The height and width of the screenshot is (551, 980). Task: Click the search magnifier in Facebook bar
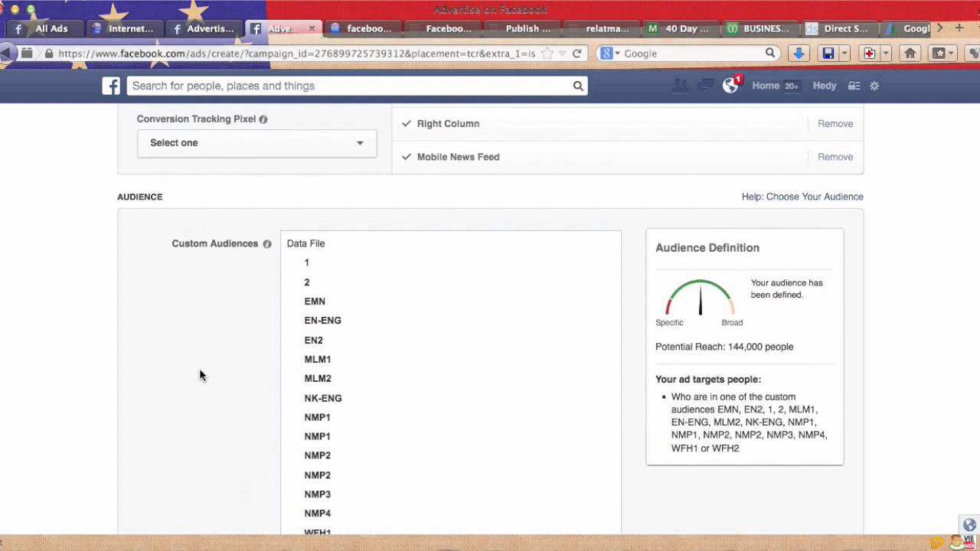point(578,86)
